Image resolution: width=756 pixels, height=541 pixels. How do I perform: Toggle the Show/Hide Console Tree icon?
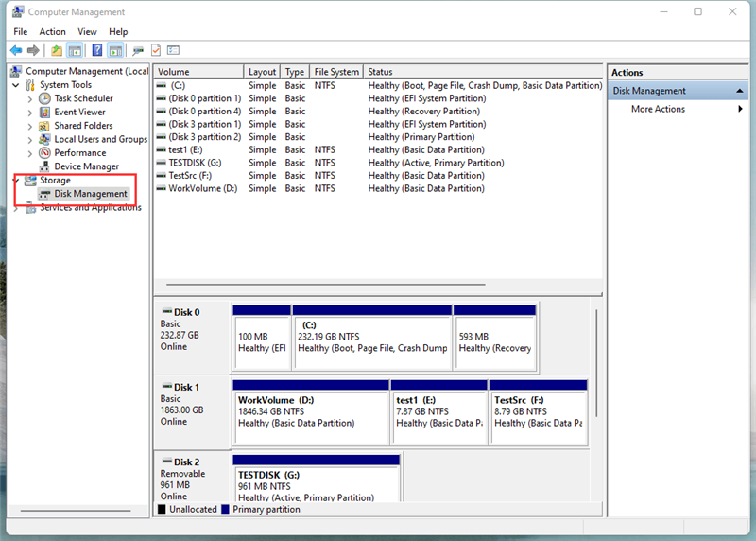point(75,50)
